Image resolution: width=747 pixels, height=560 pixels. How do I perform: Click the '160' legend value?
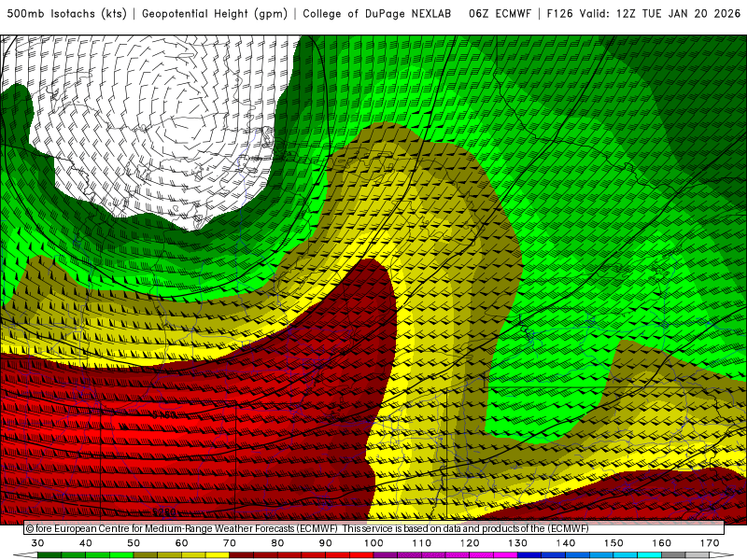pyautogui.click(x=662, y=543)
